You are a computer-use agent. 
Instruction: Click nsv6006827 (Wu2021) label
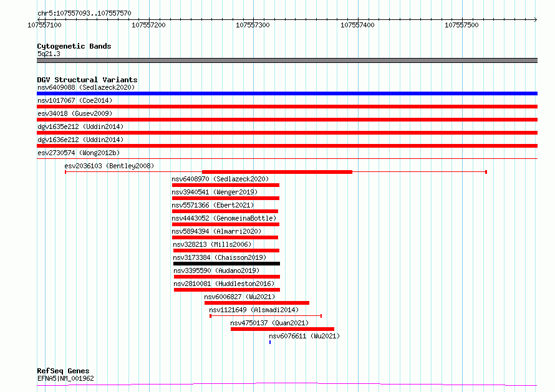click(239, 297)
